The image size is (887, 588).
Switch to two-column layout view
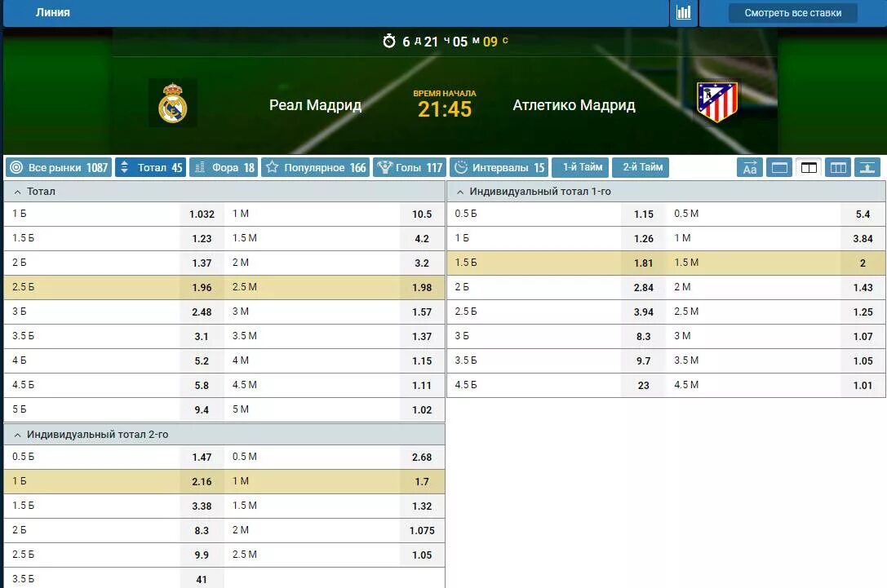pyautogui.click(x=809, y=168)
